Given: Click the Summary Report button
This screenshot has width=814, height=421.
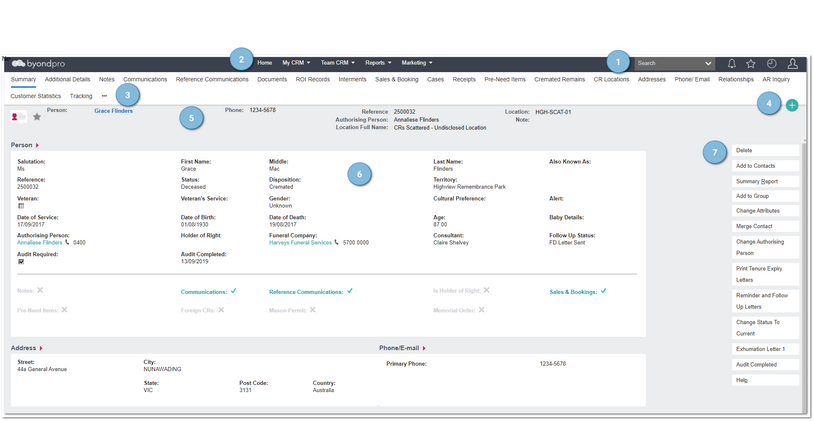Looking at the screenshot, I should (765, 181).
